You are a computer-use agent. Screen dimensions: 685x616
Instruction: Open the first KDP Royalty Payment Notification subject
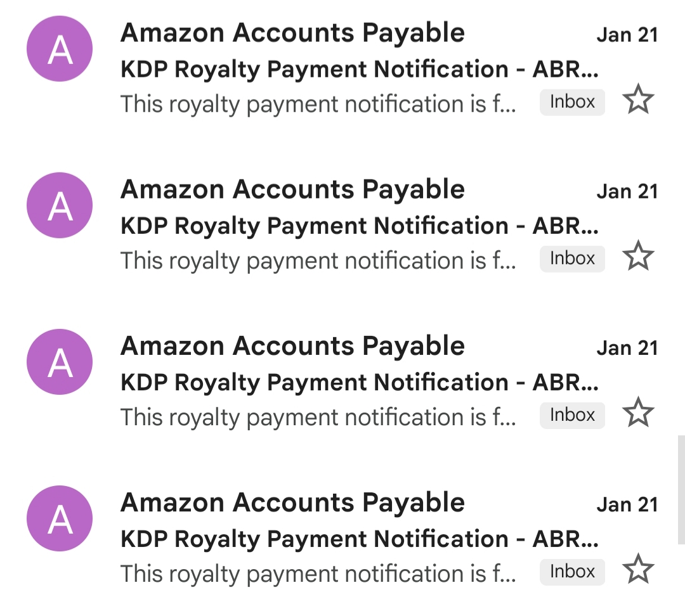tap(358, 69)
